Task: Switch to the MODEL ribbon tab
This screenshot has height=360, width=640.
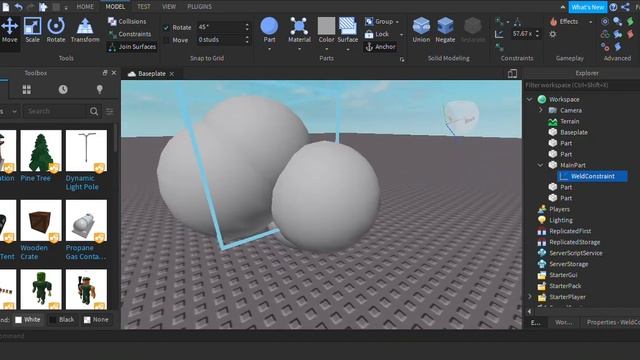Action: 115,7
